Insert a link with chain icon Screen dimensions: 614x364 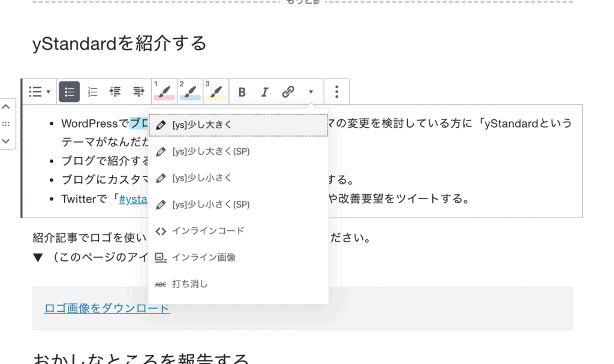pos(288,92)
